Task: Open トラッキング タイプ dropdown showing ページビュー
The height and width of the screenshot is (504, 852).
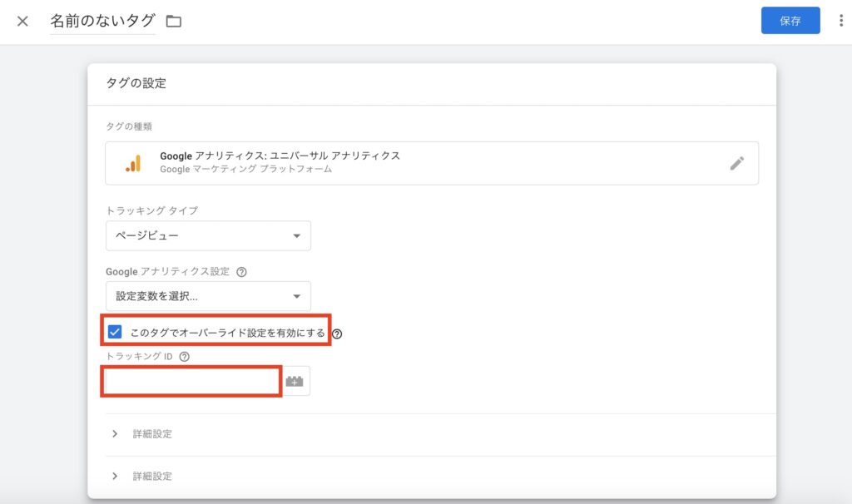Action: [208, 235]
